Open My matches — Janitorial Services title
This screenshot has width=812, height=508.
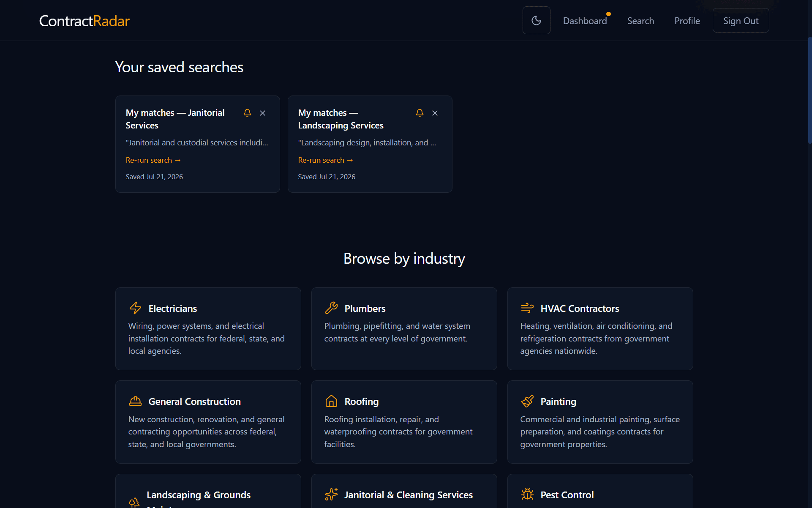(175, 119)
